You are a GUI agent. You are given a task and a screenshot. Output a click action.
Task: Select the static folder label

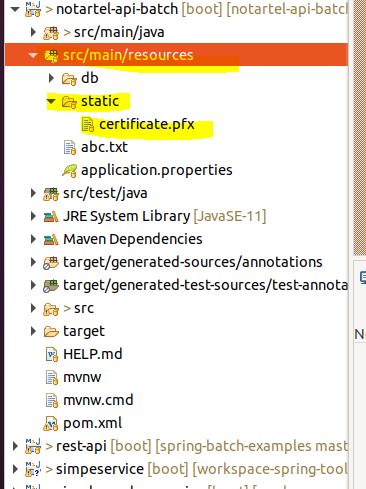tap(100, 101)
